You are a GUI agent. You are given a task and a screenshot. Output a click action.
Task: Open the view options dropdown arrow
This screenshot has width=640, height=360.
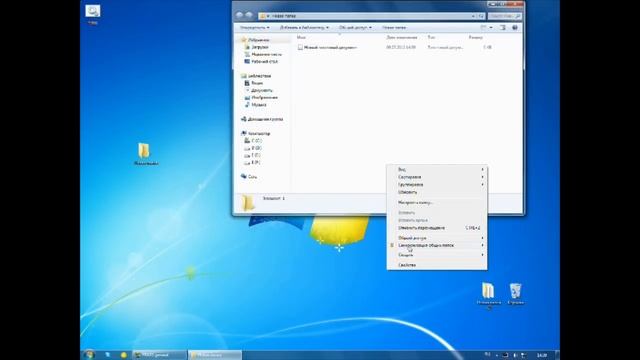tap(491, 27)
